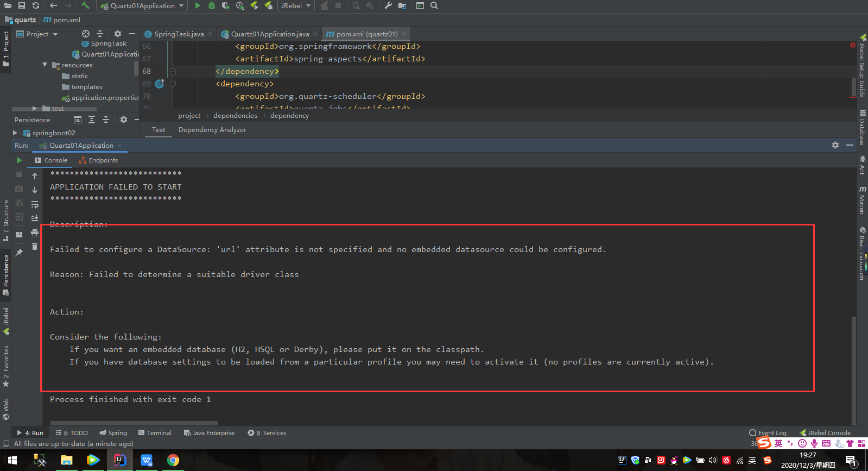868x471 pixels.
Task: Select the Console tab in the Run panel
Action: (51, 160)
